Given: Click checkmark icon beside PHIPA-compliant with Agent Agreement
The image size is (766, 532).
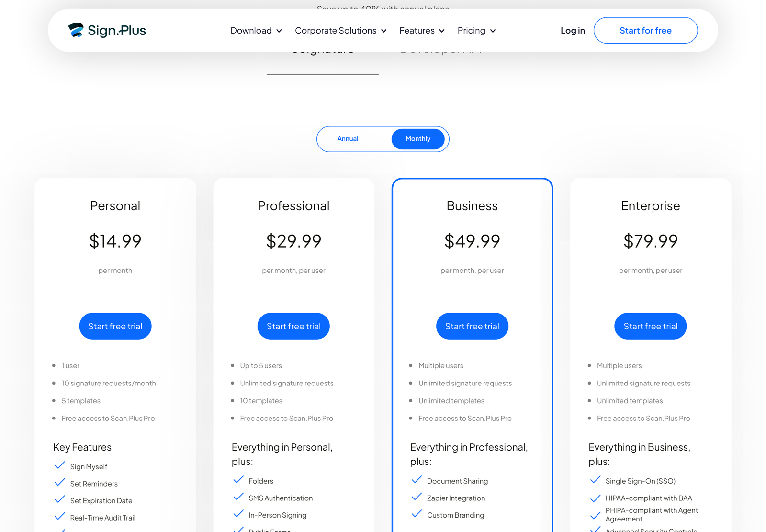Looking at the screenshot, I should 596,516.
